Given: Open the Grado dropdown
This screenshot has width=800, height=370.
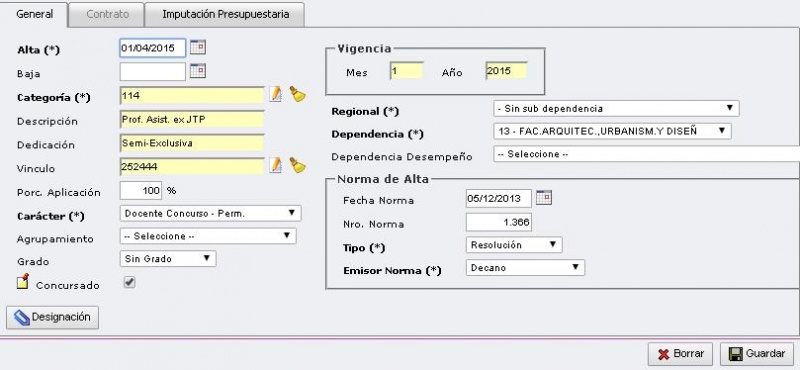Looking at the screenshot, I should pos(168,259).
